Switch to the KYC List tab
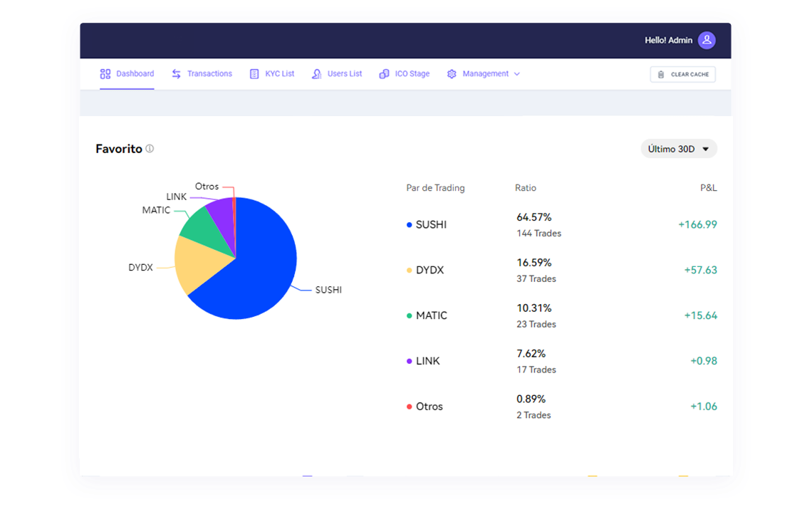 (279, 74)
